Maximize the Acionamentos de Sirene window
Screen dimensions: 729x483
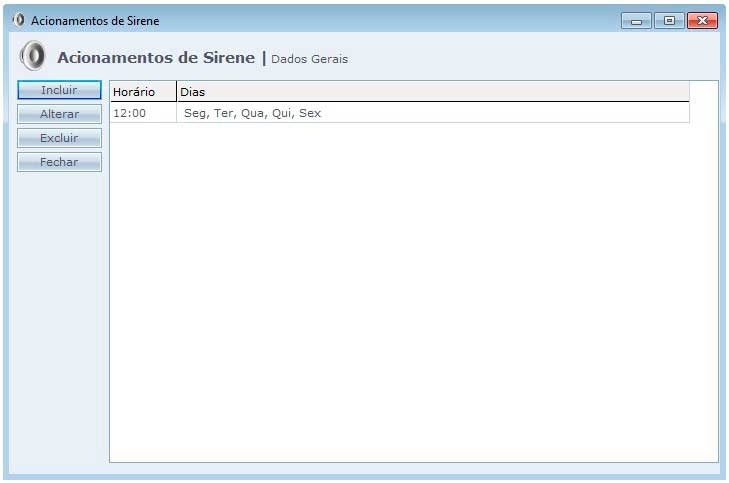click(669, 20)
